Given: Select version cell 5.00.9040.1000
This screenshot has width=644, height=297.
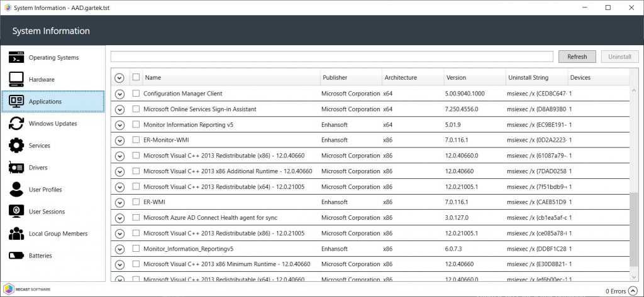Looking at the screenshot, I should (465, 94).
